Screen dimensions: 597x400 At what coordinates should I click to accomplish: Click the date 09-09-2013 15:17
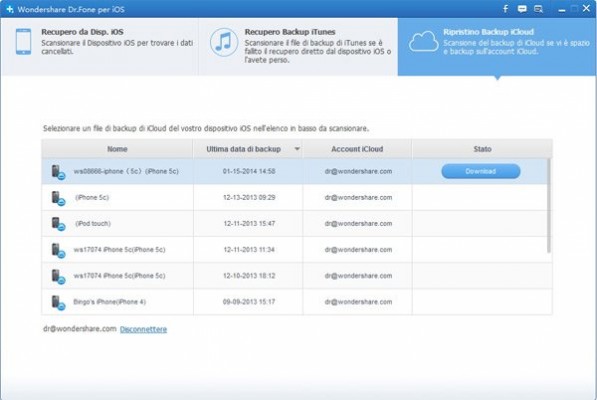pos(249,302)
